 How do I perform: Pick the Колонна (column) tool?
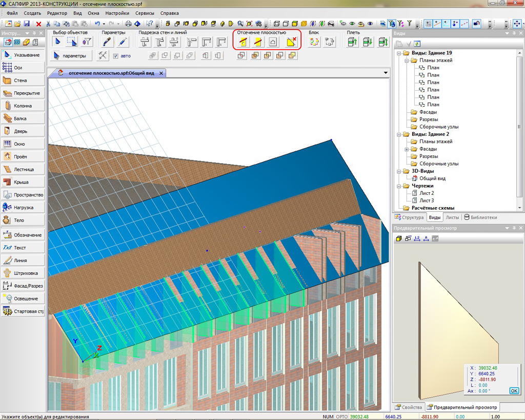(x=23, y=106)
